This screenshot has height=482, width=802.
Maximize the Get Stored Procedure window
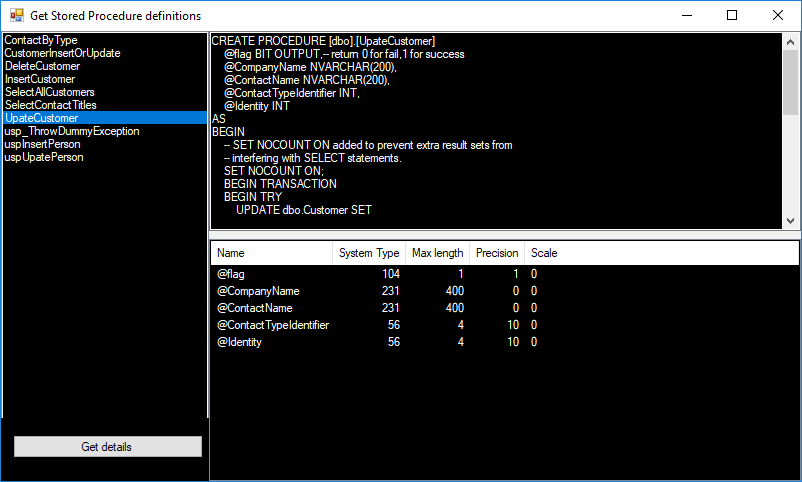point(732,15)
